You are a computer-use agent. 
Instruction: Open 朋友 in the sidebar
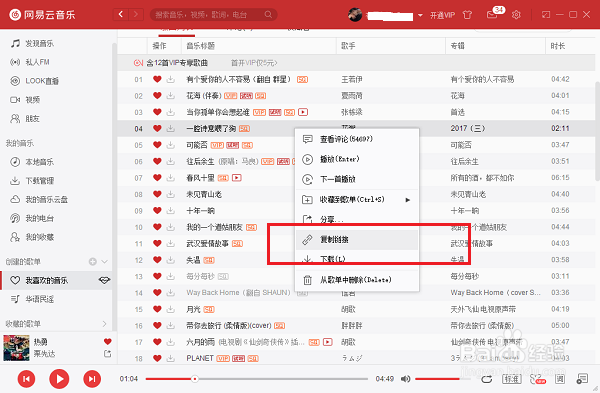tap(25, 119)
